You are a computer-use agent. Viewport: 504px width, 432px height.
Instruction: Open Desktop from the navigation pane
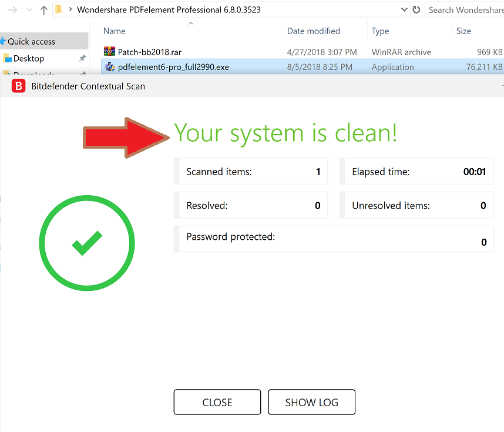coord(29,59)
